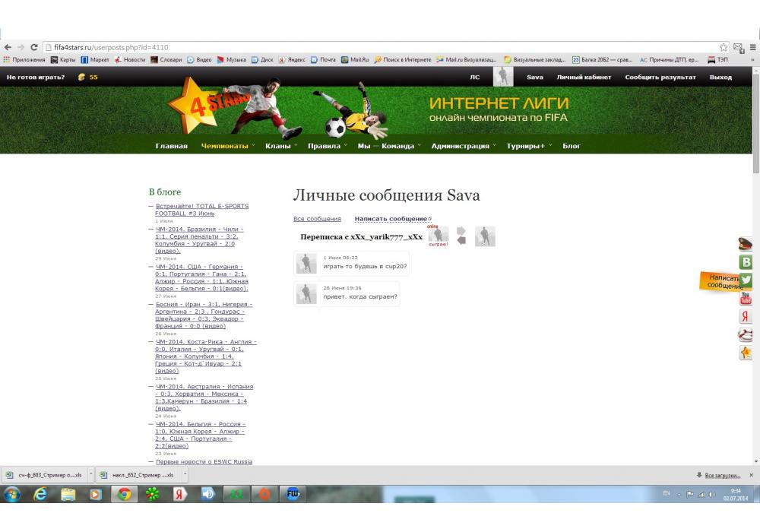Click the Yandex 'Я' side icon
Viewport: 760px width, 532px height.
[746, 317]
